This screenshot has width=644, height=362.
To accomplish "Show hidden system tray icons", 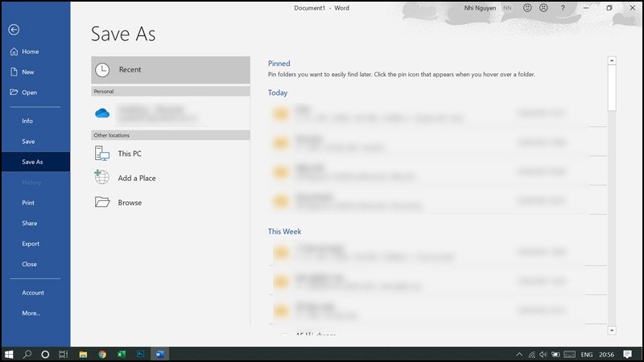I will coord(518,354).
